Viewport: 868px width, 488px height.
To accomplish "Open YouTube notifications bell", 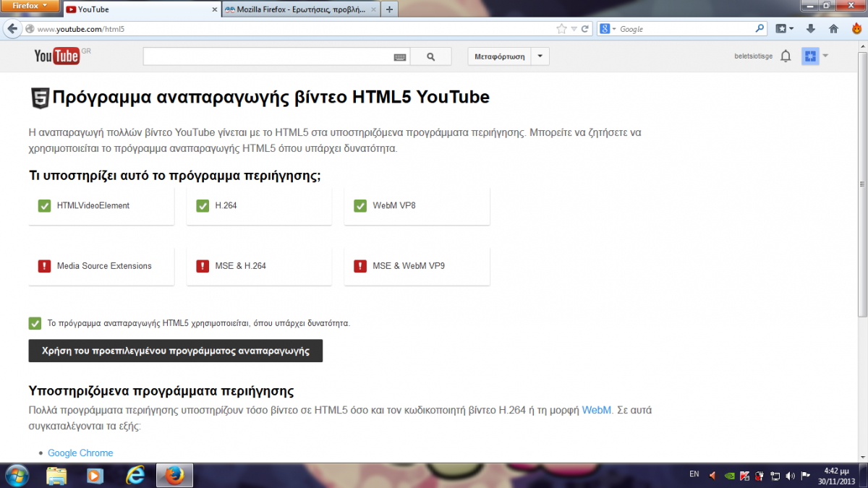I will coord(786,56).
